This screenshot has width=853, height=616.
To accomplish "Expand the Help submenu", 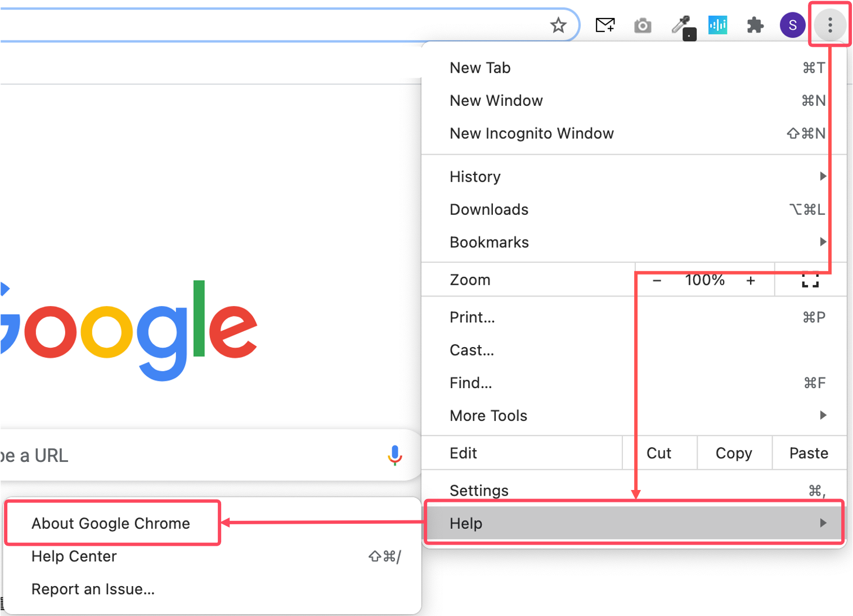I will 634,523.
